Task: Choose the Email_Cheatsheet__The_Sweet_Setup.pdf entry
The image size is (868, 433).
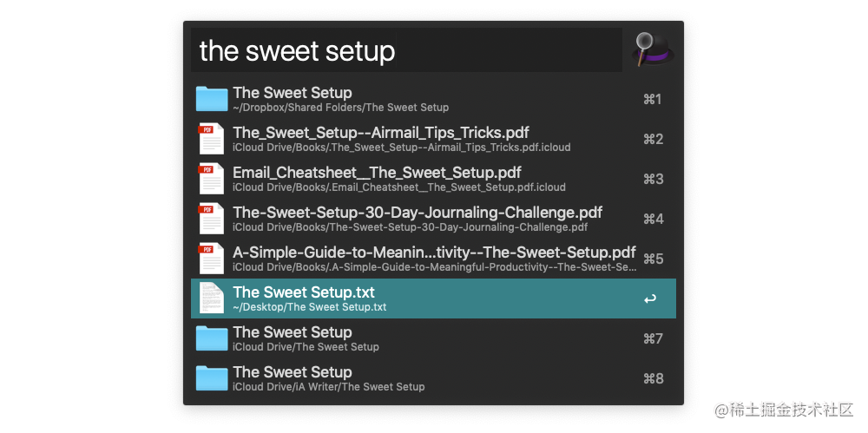Action: [433, 179]
